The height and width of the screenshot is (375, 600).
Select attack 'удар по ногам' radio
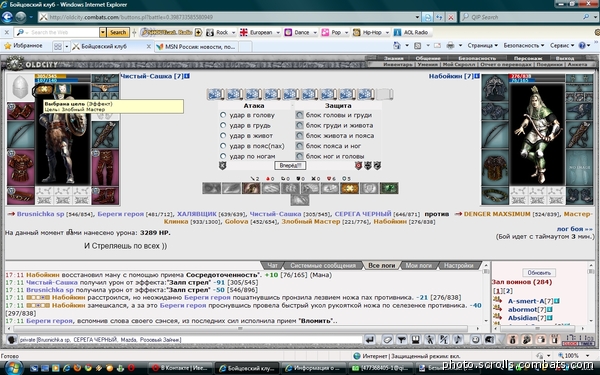click(x=223, y=156)
